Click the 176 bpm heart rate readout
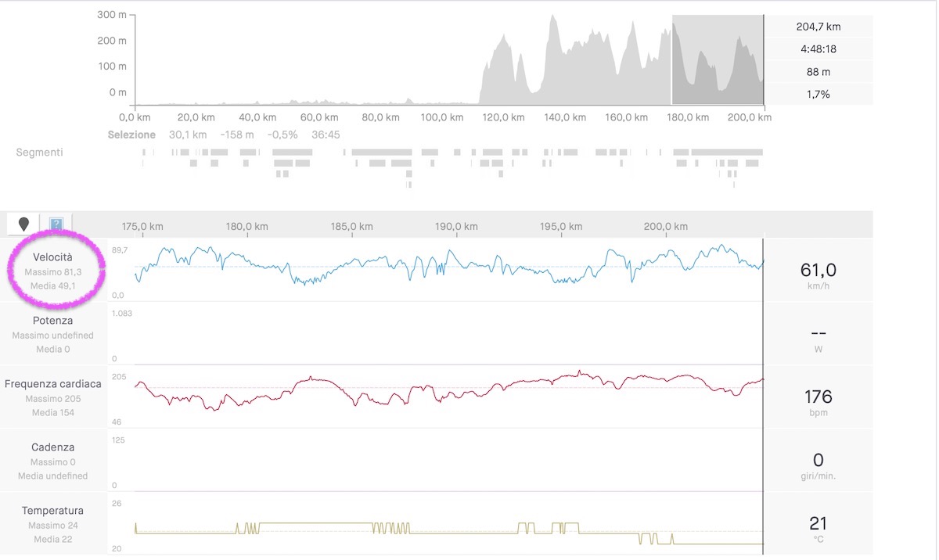The image size is (939, 560). [x=818, y=397]
